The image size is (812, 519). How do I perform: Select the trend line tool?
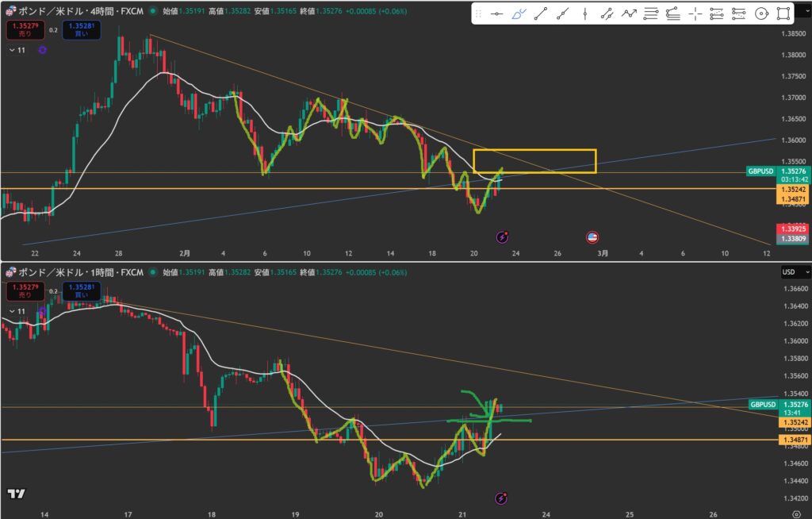point(541,13)
